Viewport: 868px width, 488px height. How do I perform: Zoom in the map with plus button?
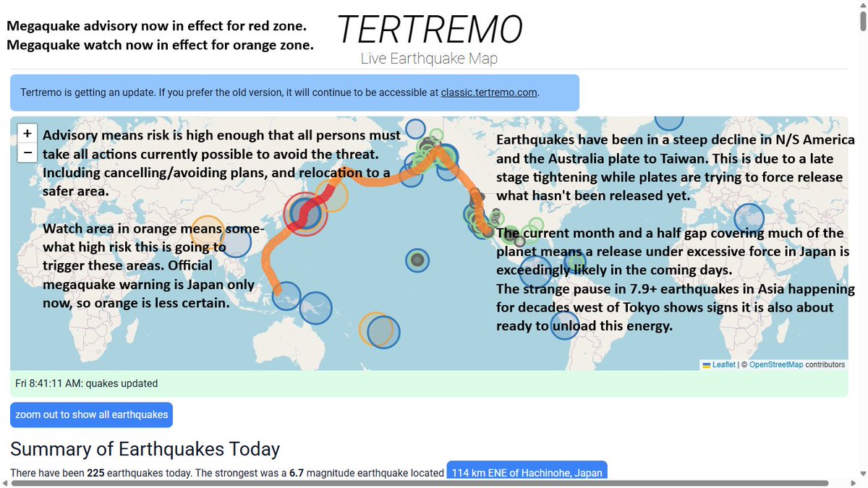pos(27,134)
